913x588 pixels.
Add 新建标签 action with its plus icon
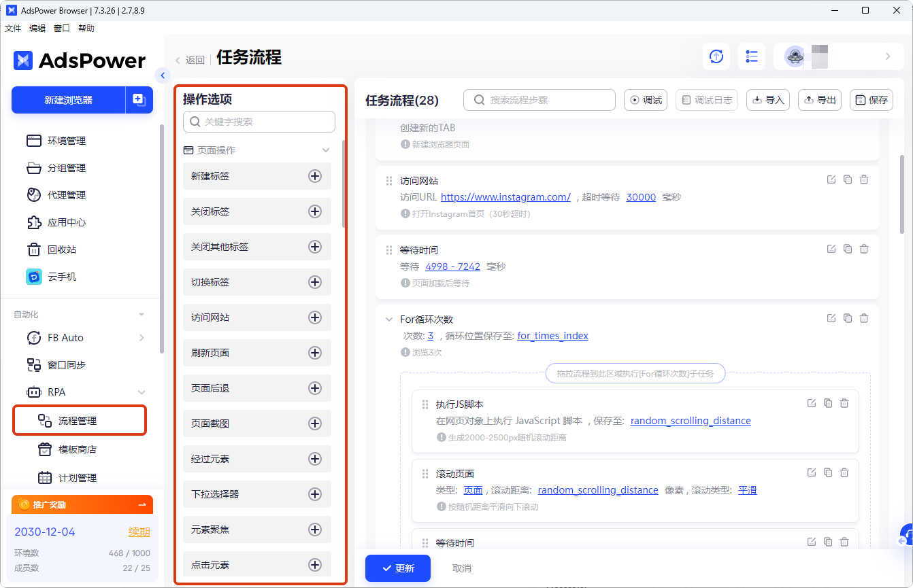tap(314, 176)
